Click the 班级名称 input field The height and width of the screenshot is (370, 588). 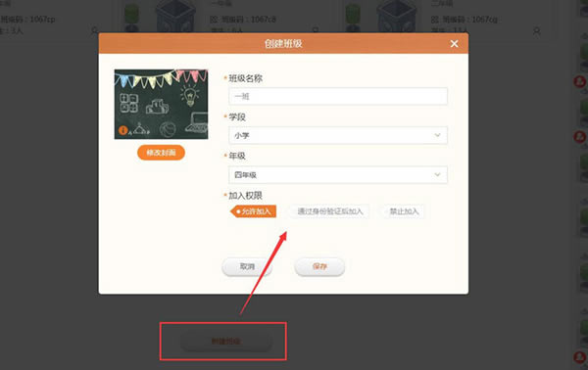coord(338,96)
